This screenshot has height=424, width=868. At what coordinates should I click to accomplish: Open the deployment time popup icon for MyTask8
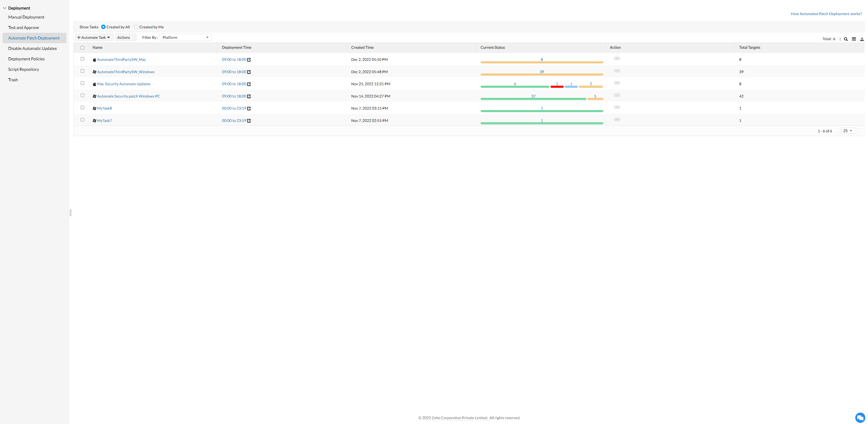pos(249,109)
